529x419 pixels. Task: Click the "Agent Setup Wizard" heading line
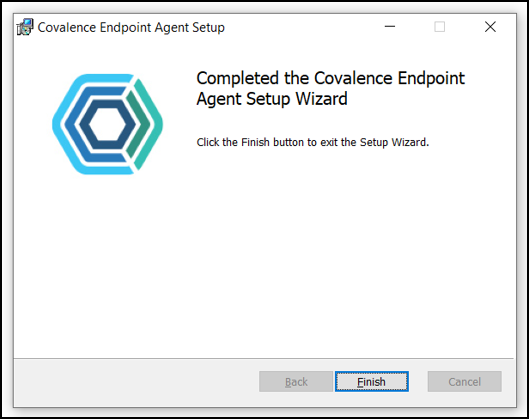click(x=272, y=99)
